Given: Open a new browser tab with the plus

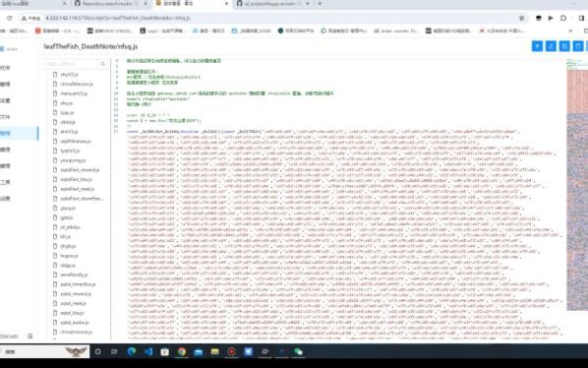Looking at the screenshot, I should pos(320,3).
